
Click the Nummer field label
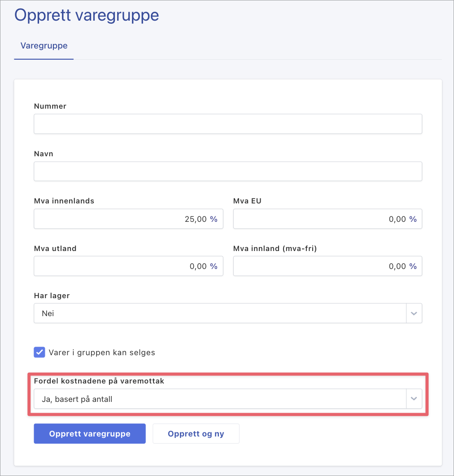[x=50, y=106]
